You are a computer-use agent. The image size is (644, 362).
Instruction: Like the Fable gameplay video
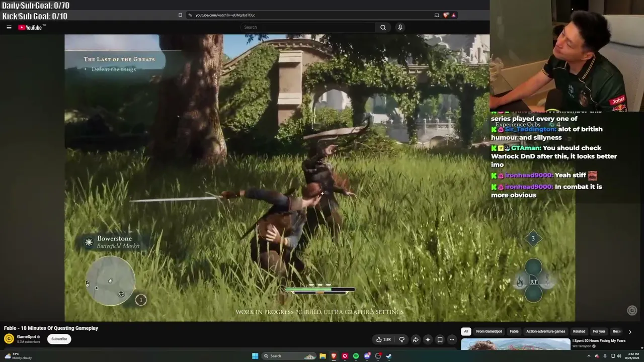(383, 339)
